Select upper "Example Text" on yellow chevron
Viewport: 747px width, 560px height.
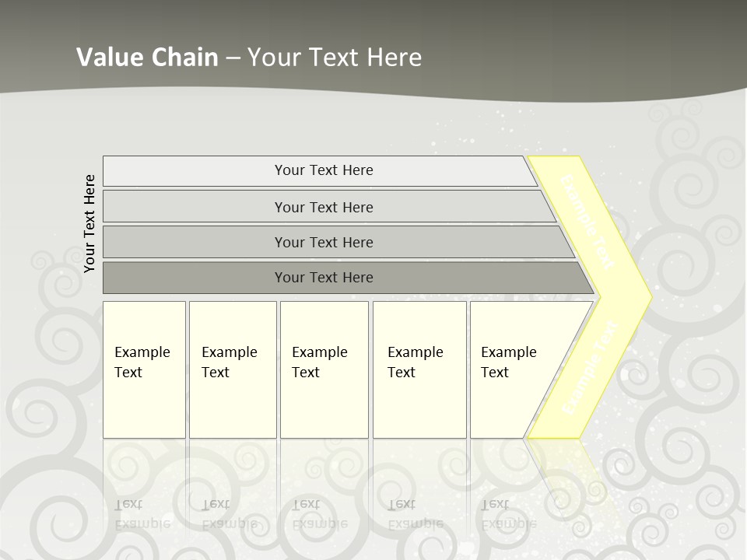pos(587,222)
